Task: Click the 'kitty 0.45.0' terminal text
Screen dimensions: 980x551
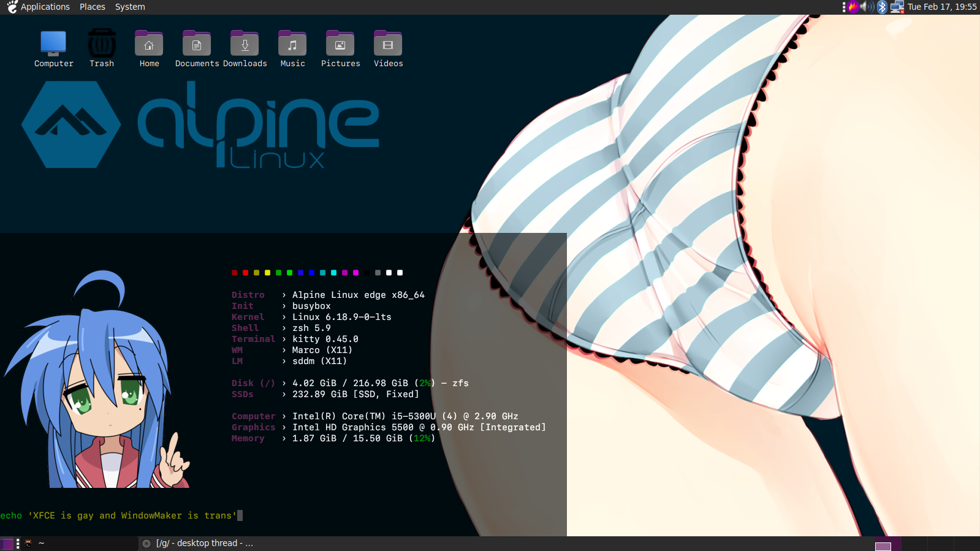Action: click(x=325, y=339)
